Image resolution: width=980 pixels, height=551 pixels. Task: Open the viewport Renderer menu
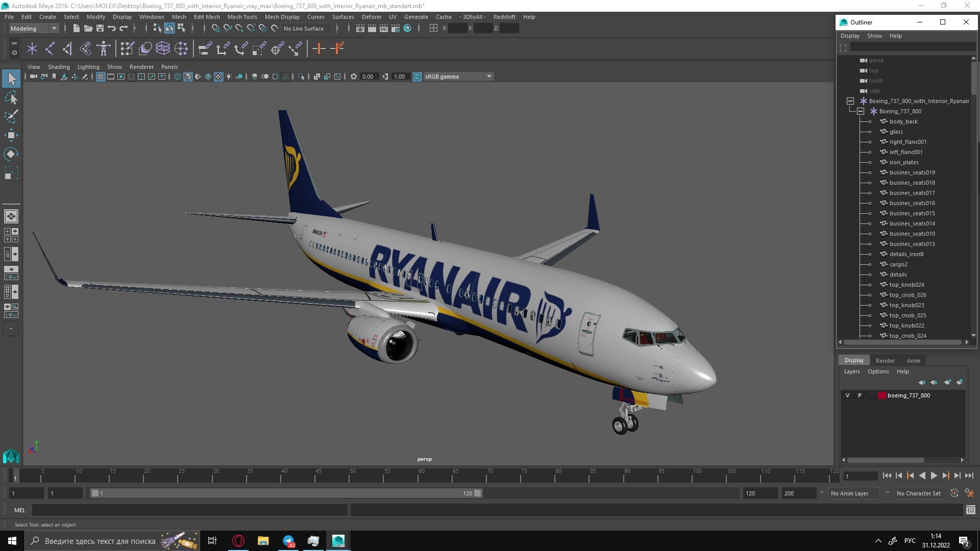[x=141, y=67]
